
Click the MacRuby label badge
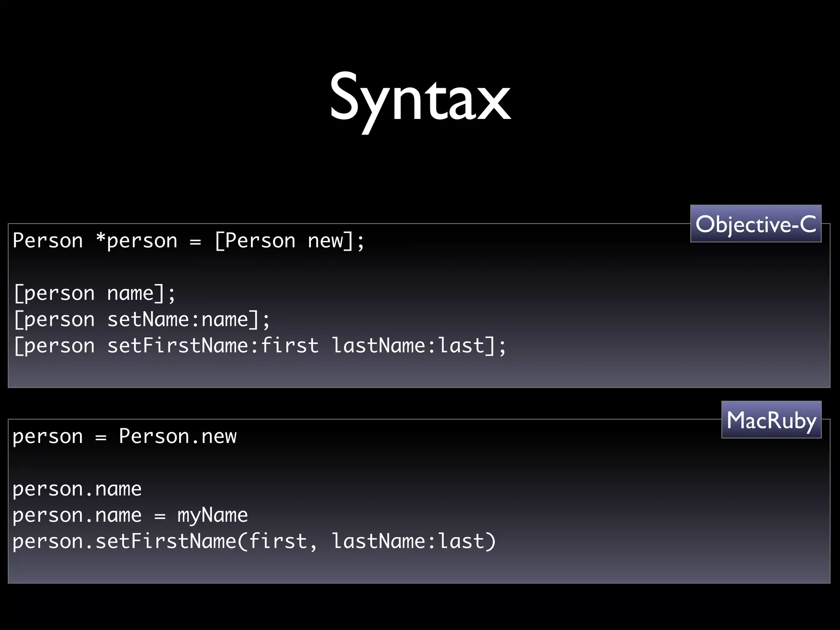[x=771, y=420]
